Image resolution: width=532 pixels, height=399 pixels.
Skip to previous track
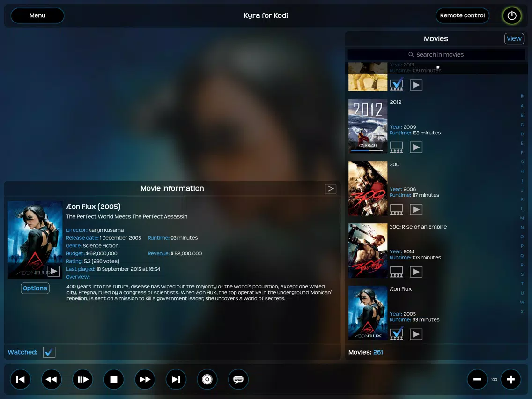coord(20,379)
